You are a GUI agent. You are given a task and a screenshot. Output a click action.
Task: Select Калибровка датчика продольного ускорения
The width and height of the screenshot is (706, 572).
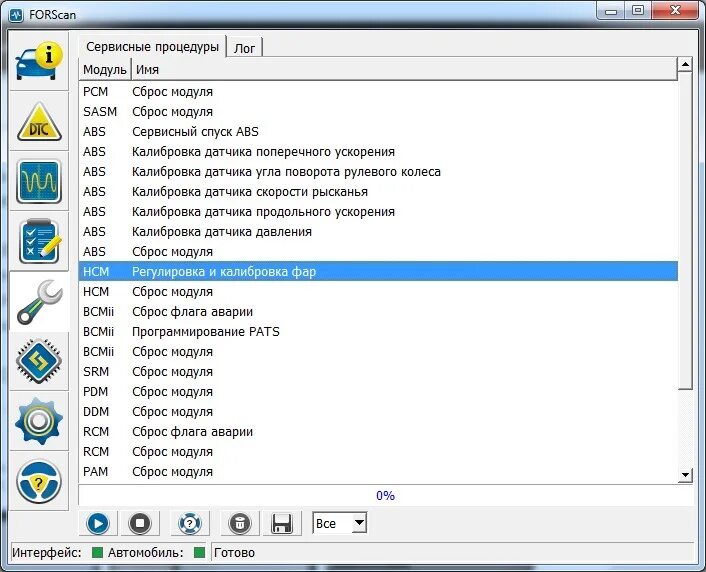click(378, 211)
